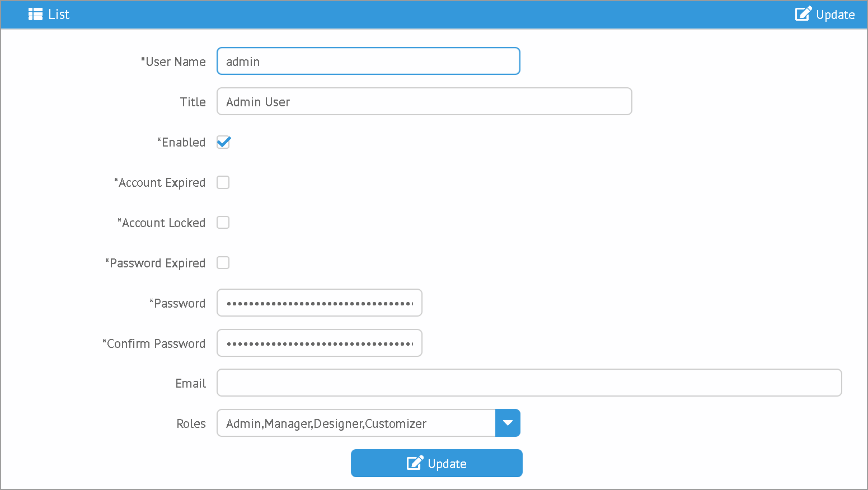
Task: Uncheck the Enabled checkbox
Action: 223,142
